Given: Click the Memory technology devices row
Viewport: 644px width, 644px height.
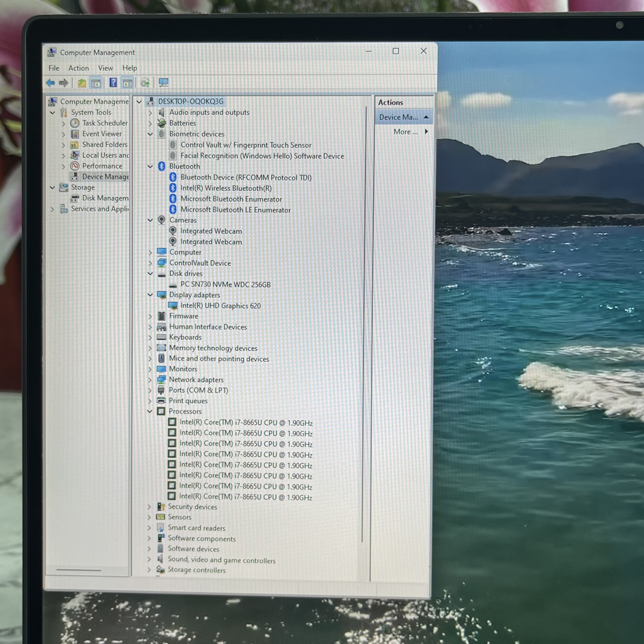Looking at the screenshot, I should coord(213,348).
